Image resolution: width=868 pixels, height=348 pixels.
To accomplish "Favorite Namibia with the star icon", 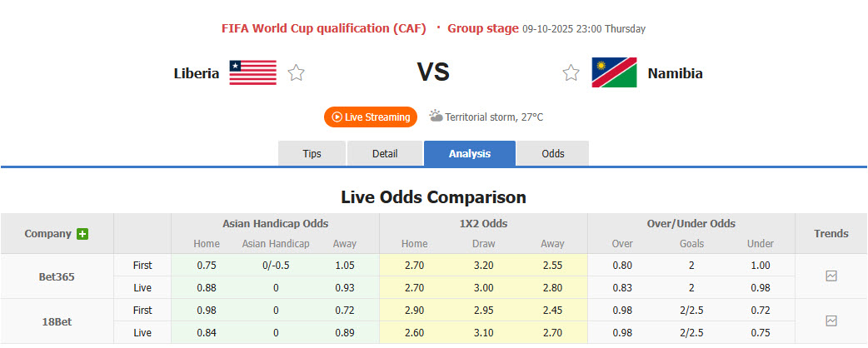I will tap(571, 73).
